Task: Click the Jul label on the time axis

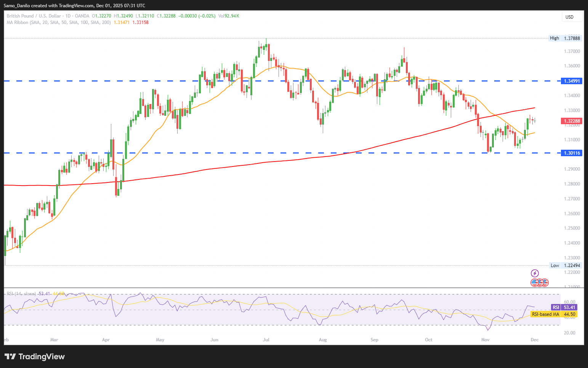Action: point(266,340)
